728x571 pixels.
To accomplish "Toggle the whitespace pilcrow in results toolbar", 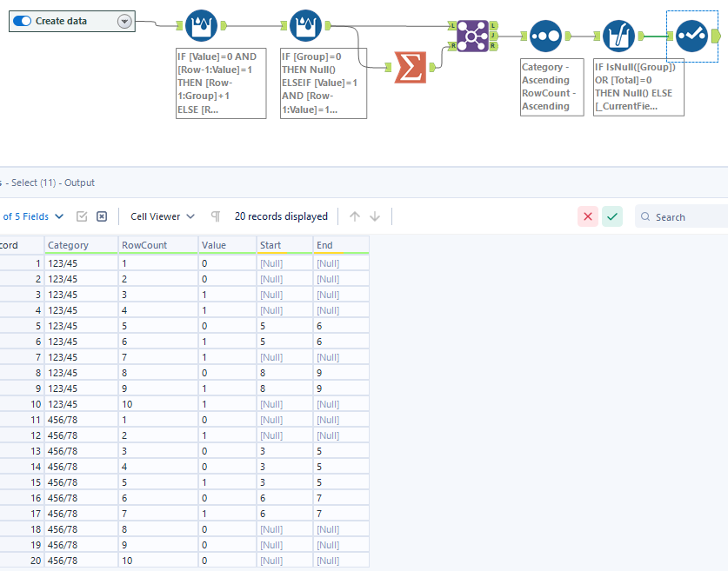I will (214, 216).
